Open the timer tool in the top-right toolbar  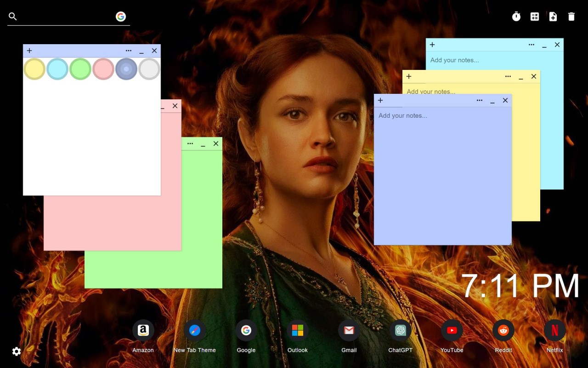point(516,17)
